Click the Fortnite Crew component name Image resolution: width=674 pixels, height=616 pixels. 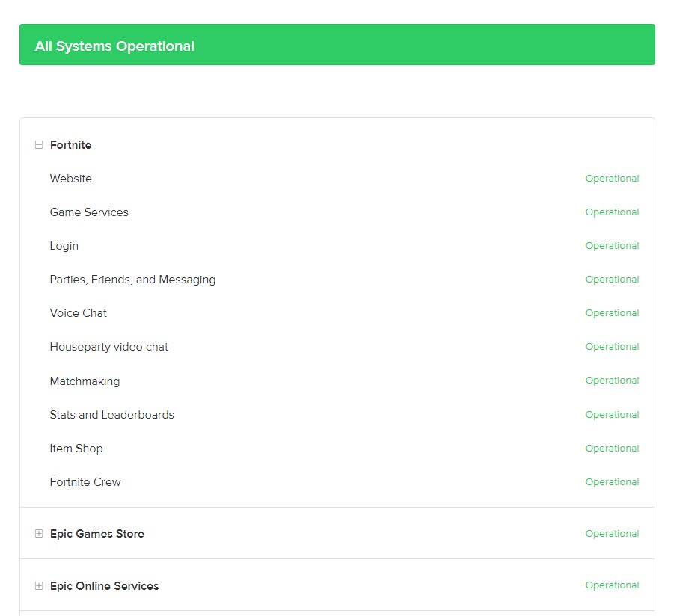point(85,482)
